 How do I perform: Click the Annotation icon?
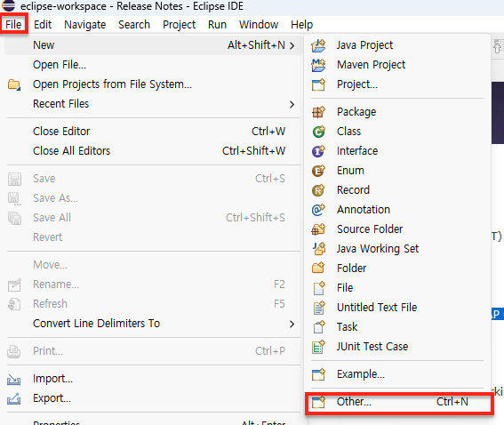point(318,210)
